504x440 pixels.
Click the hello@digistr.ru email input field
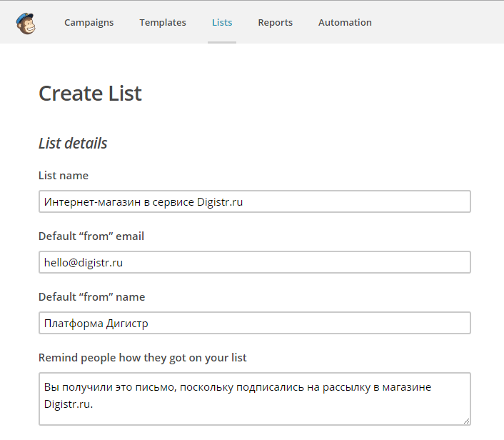pos(255,262)
